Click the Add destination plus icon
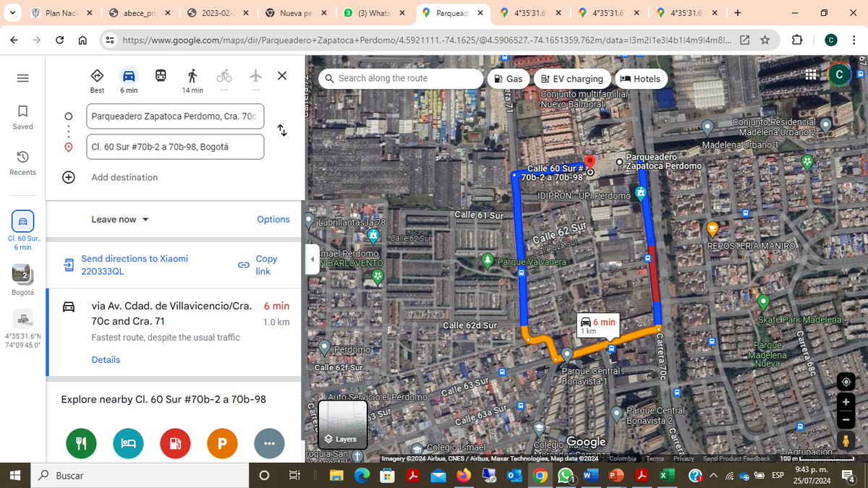The image size is (868, 488). (69, 177)
